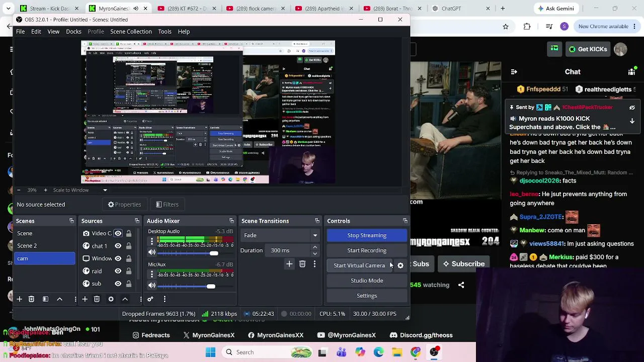Open Mic/Aux options three-dot menu
This screenshot has width=644, height=362.
[x=152, y=275]
